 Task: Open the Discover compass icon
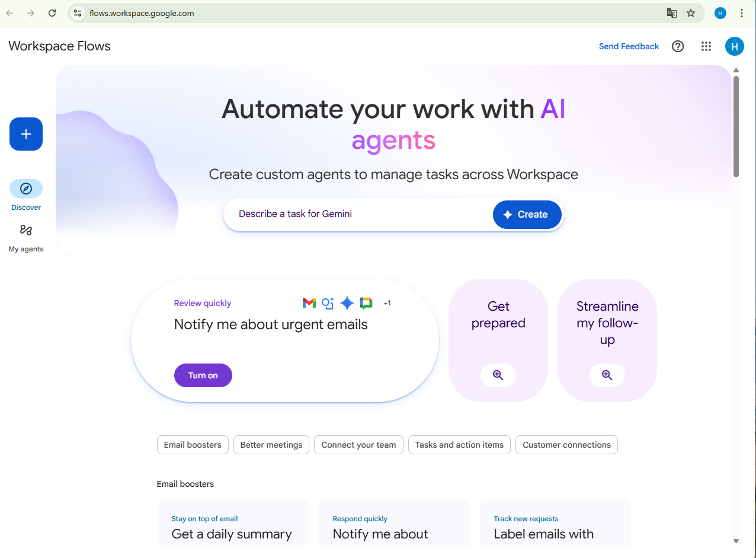(26, 189)
